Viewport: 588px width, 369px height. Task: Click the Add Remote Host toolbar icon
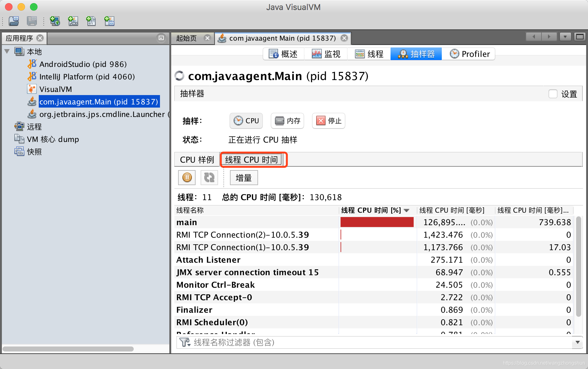click(55, 21)
